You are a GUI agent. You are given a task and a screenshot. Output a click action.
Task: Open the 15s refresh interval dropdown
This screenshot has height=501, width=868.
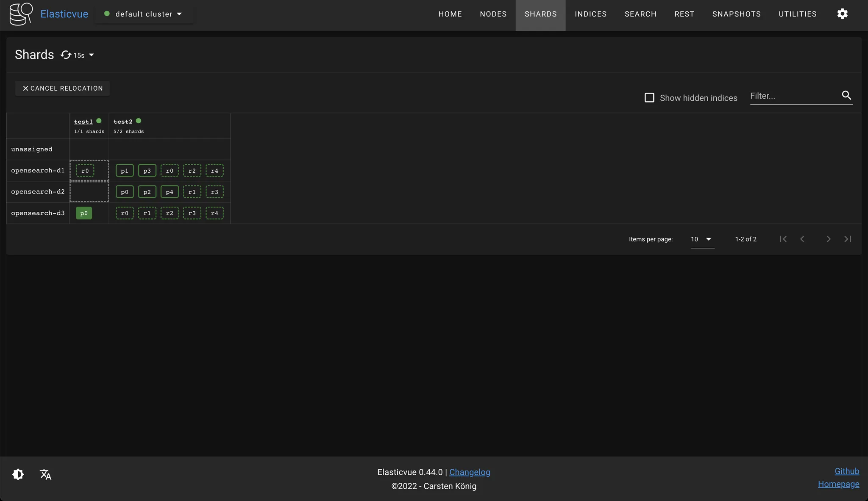91,55
